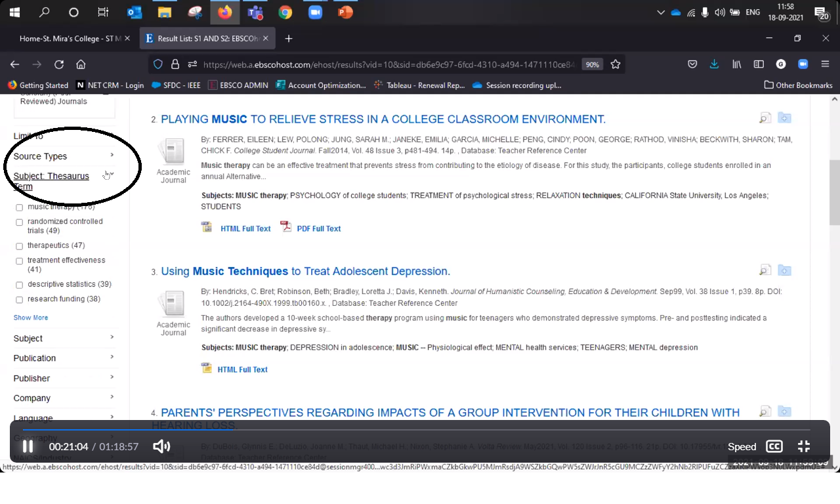
Task: Expand the Publisher facet arrow
Action: [x=112, y=377]
